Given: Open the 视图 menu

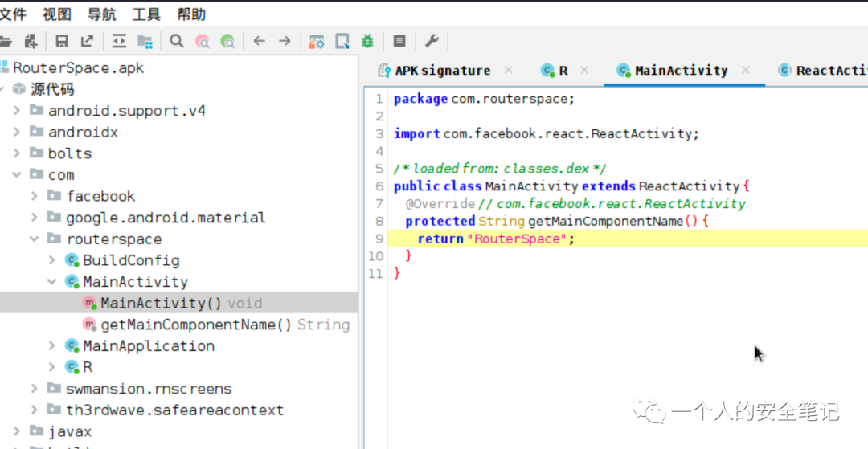Looking at the screenshot, I should click(x=57, y=14).
